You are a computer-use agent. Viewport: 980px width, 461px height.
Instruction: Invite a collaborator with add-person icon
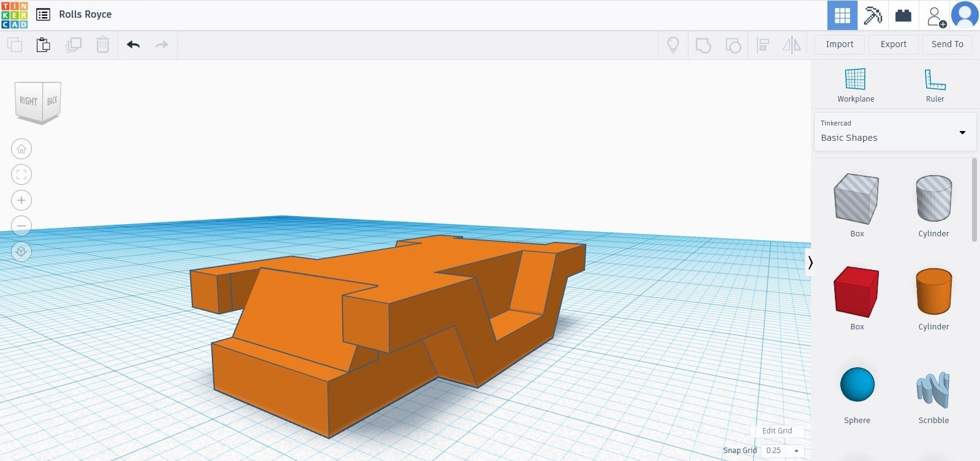click(x=935, y=17)
